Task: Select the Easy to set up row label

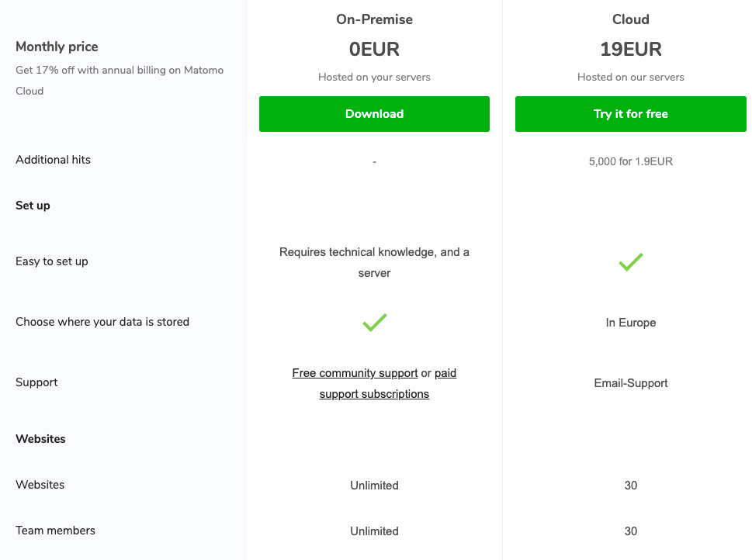Action: click(52, 261)
